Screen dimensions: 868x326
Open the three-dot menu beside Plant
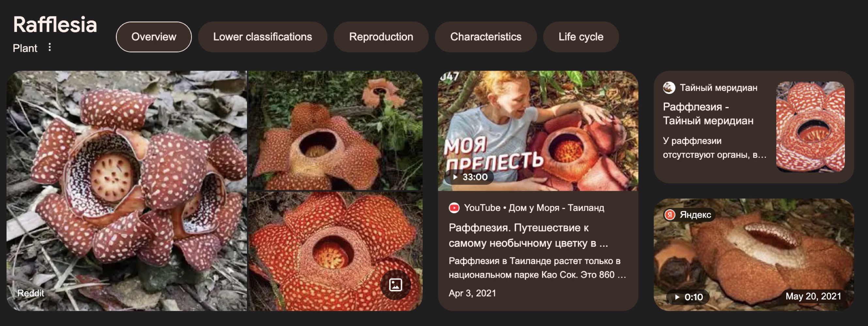[50, 47]
